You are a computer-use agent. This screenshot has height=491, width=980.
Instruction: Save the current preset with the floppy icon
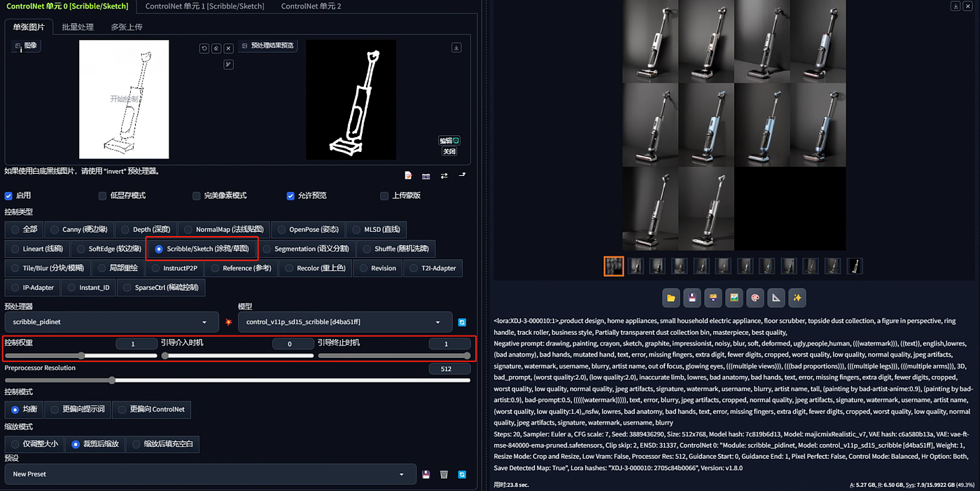click(x=426, y=474)
